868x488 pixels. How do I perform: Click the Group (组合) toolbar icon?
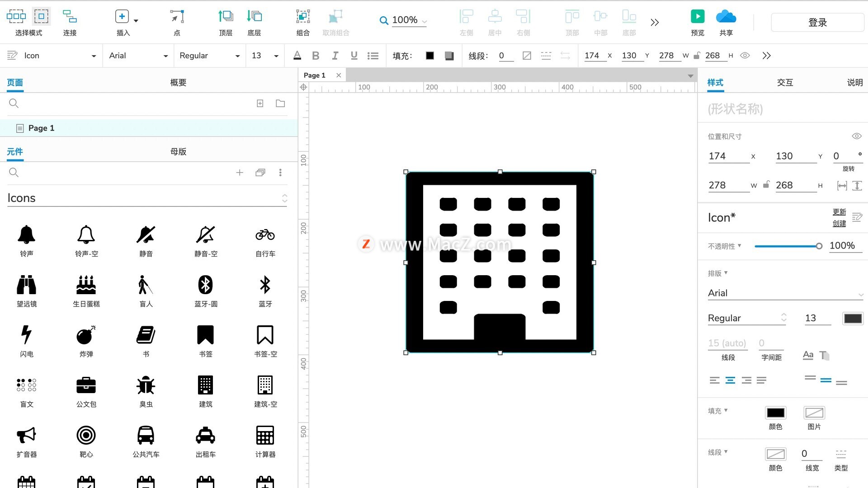(x=303, y=17)
